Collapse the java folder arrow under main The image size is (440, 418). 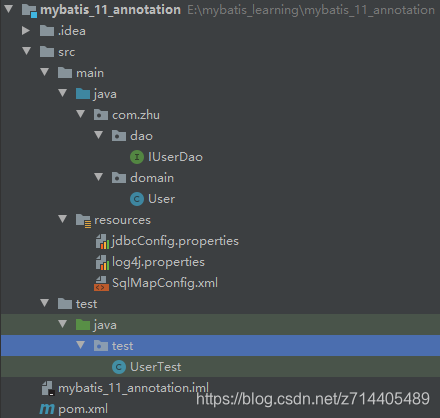point(63,93)
